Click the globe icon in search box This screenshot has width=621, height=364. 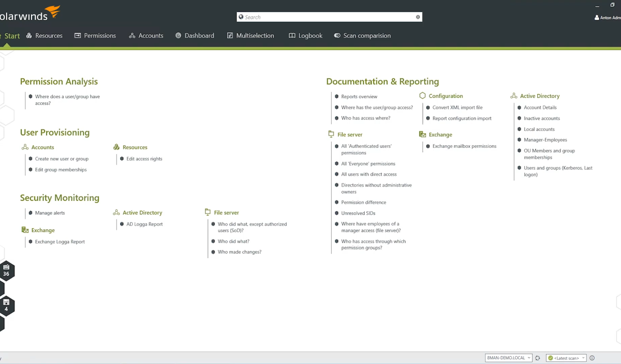coord(241,17)
